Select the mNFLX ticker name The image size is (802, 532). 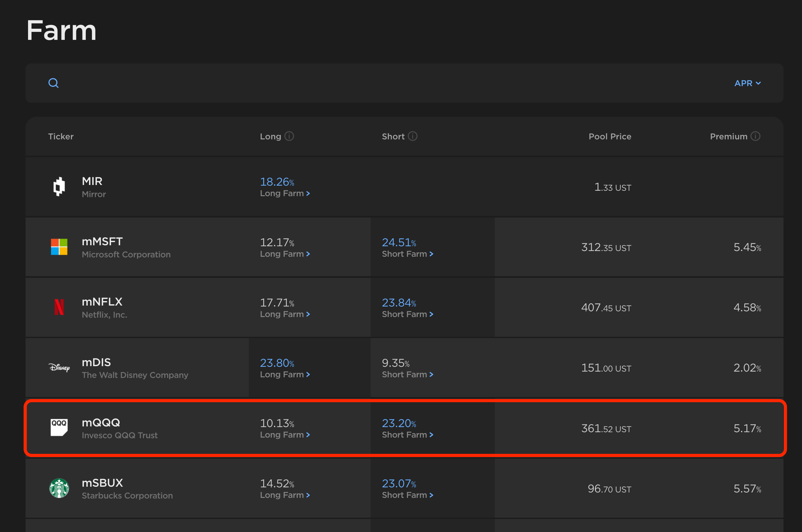[102, 302]
